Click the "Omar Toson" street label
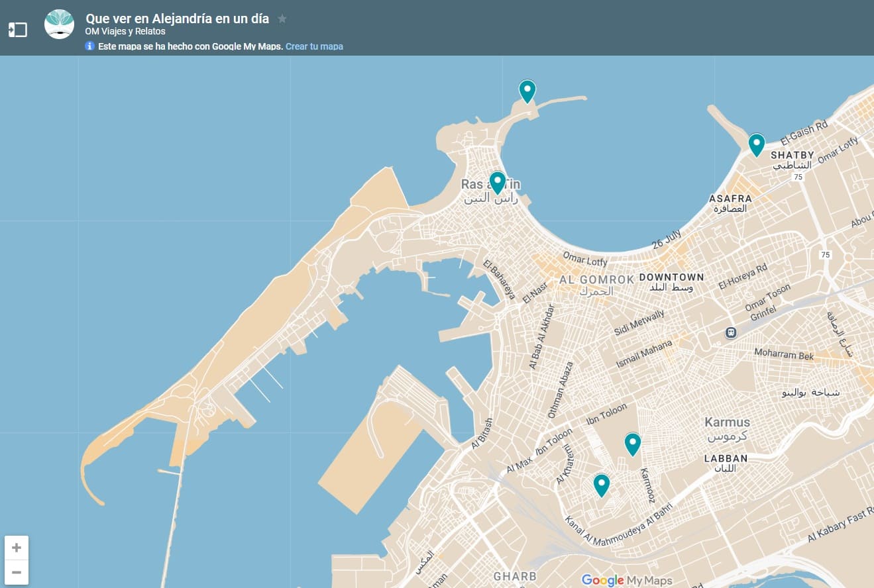The height and width of the screenshot is (588, 874). point(768,298)
